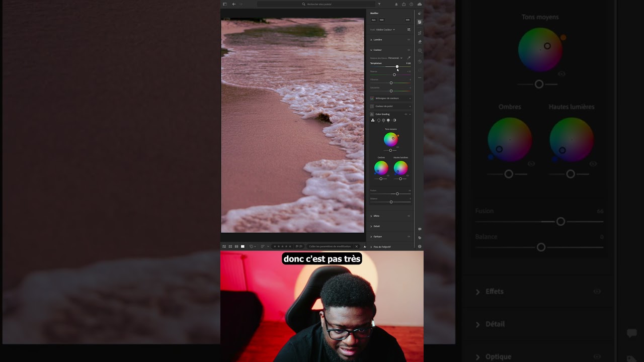Screen dimensions: 644x362
Task: Expand Flou de l'objectif section
Action: click(x=371, y=247)
